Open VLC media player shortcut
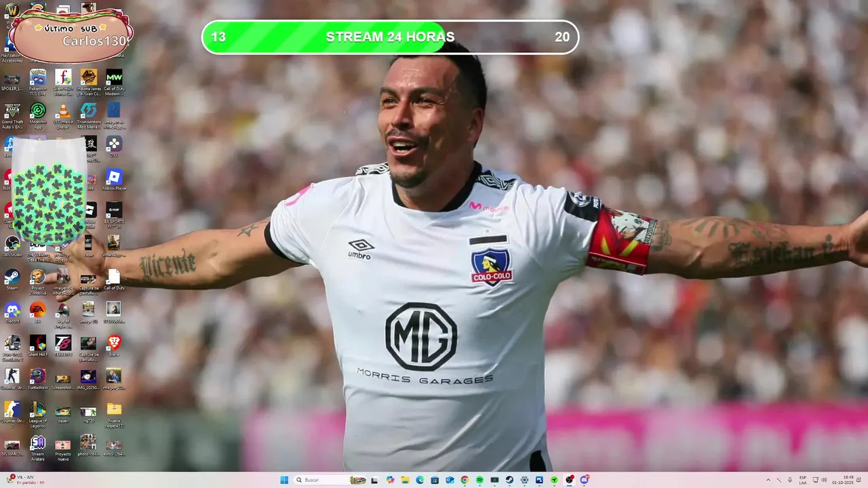Viewport: 868px width, 488px height. [x=63, y=116]
